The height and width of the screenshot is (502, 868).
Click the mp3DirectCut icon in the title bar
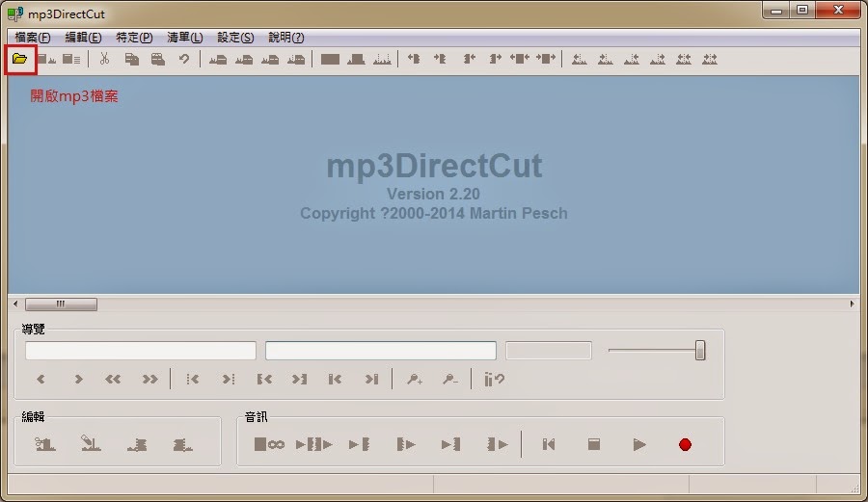(14, 13)
